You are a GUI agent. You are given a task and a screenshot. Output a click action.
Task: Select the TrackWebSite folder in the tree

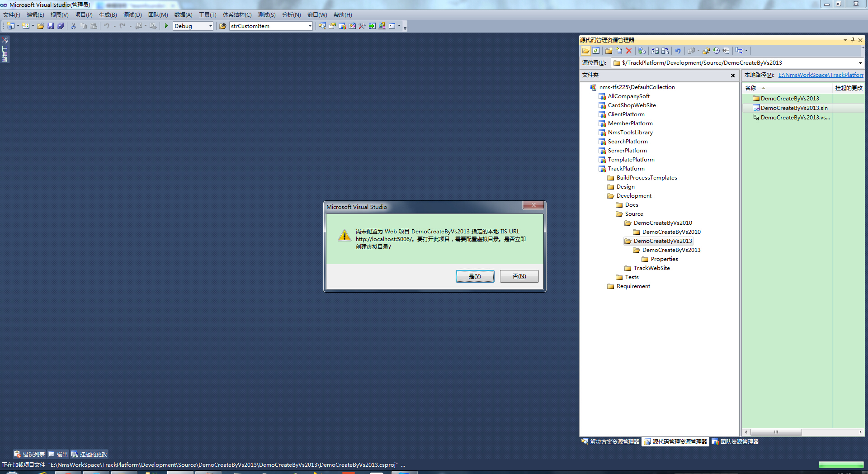tap(651, 268)
